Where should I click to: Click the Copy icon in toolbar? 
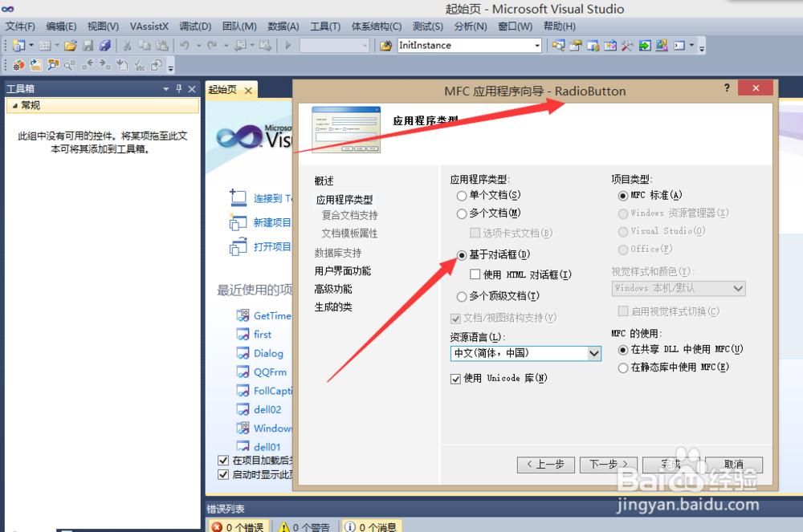pyautogui.click(x=145, y=46)
